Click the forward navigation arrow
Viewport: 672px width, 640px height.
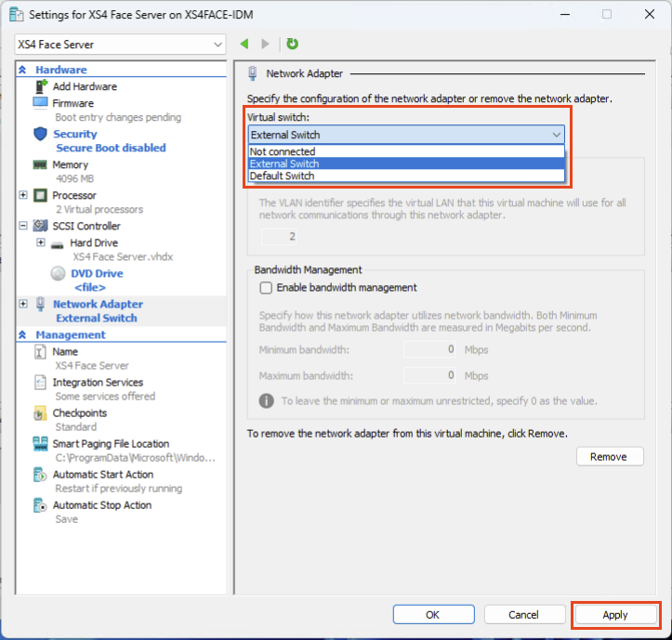[265, 44]
